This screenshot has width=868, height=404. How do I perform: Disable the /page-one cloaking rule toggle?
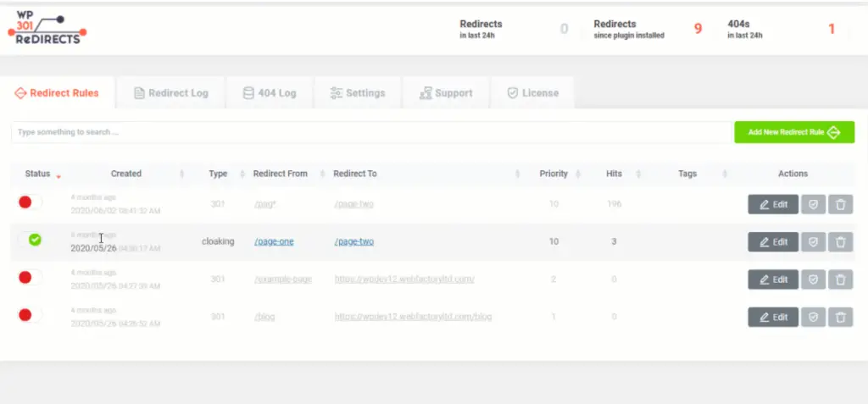30,241
